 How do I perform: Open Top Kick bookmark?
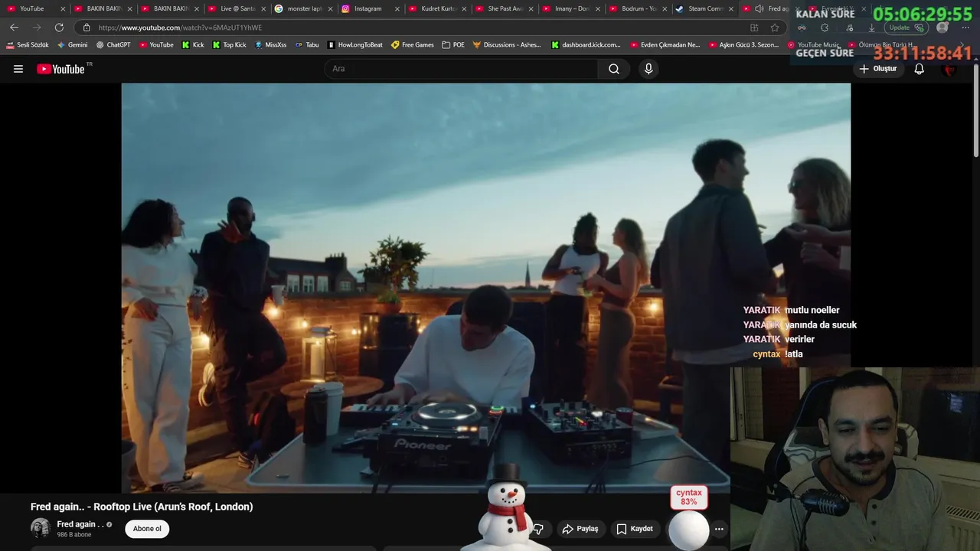point(230,45)
